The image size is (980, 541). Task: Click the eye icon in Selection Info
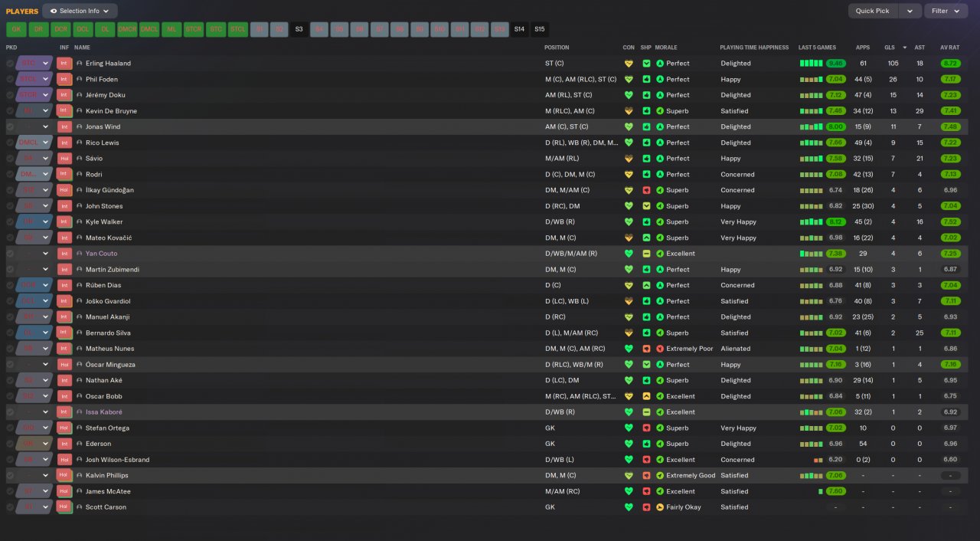54,11
